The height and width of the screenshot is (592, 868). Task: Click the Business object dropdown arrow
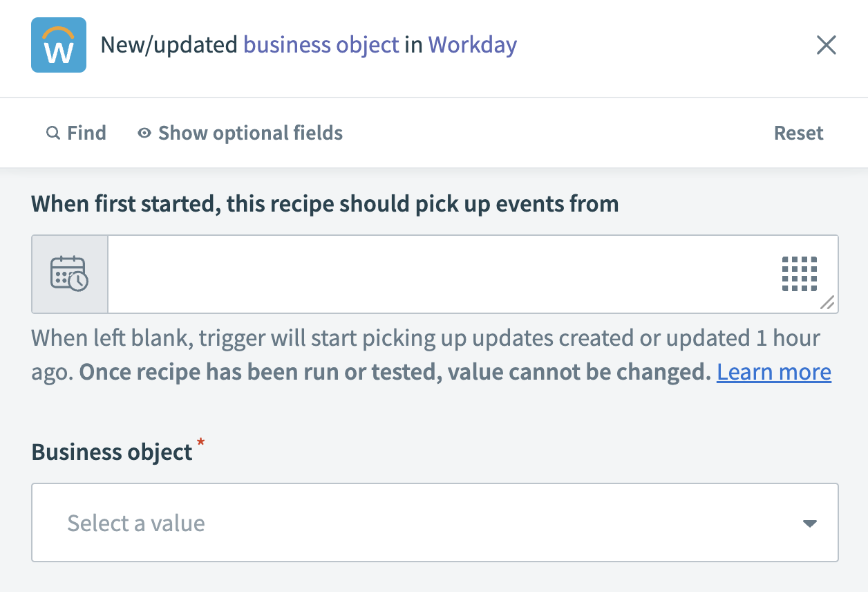pos(810,524)
